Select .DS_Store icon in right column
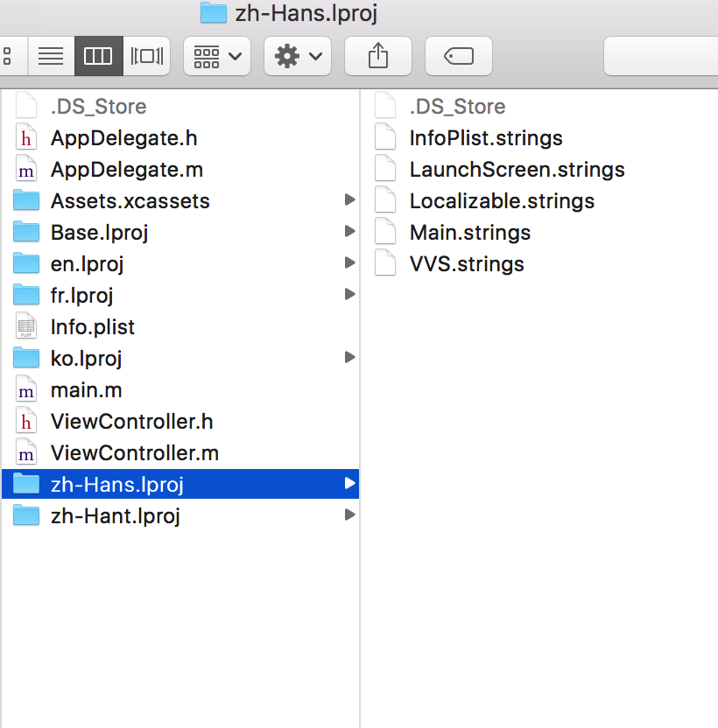This screenshot has width=718, height=728. tap(385, 107)
